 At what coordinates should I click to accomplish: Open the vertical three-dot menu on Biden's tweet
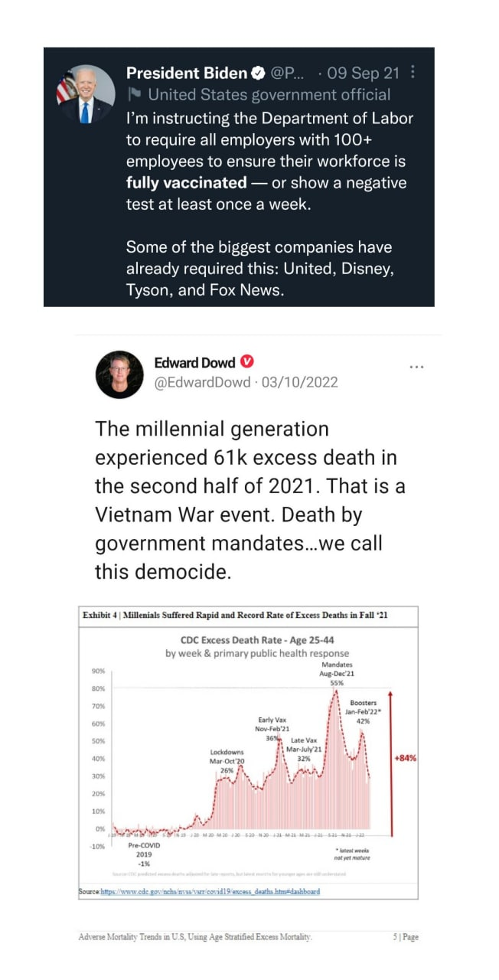[x=413, y=73]
